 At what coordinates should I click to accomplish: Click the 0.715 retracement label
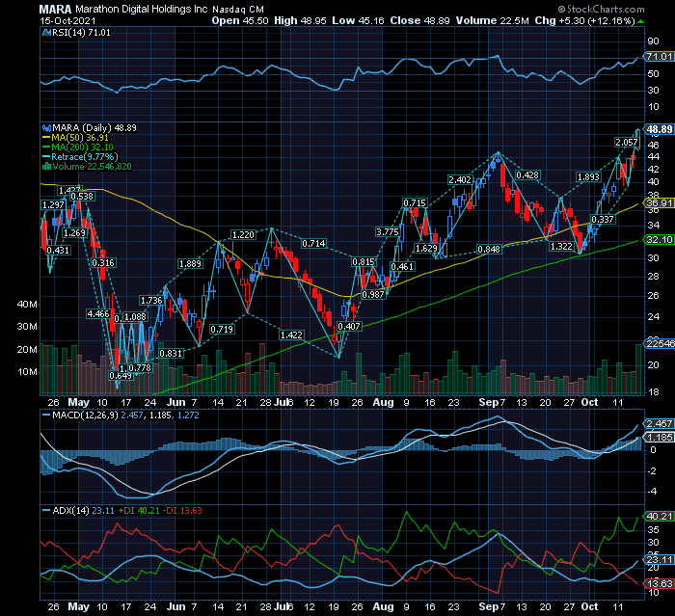[415, 203]
